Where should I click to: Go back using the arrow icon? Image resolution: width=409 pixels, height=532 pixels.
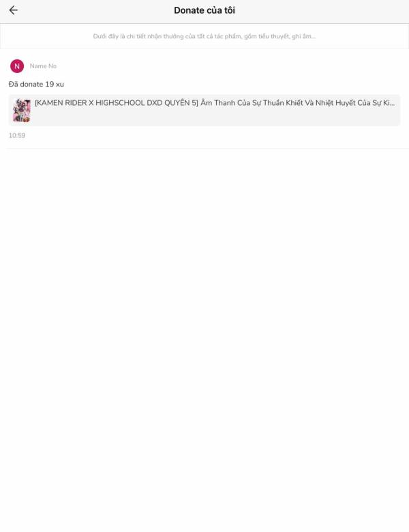pyautogui.click(x=13, y=10)
